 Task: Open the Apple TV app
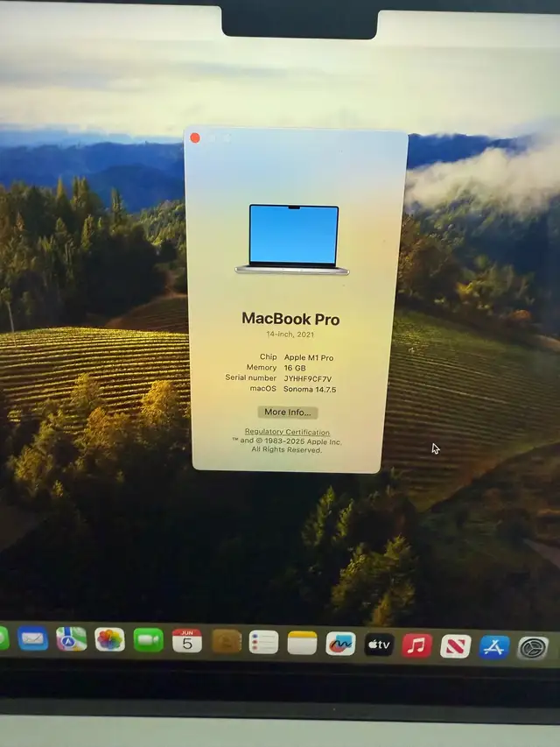(379, 645)
